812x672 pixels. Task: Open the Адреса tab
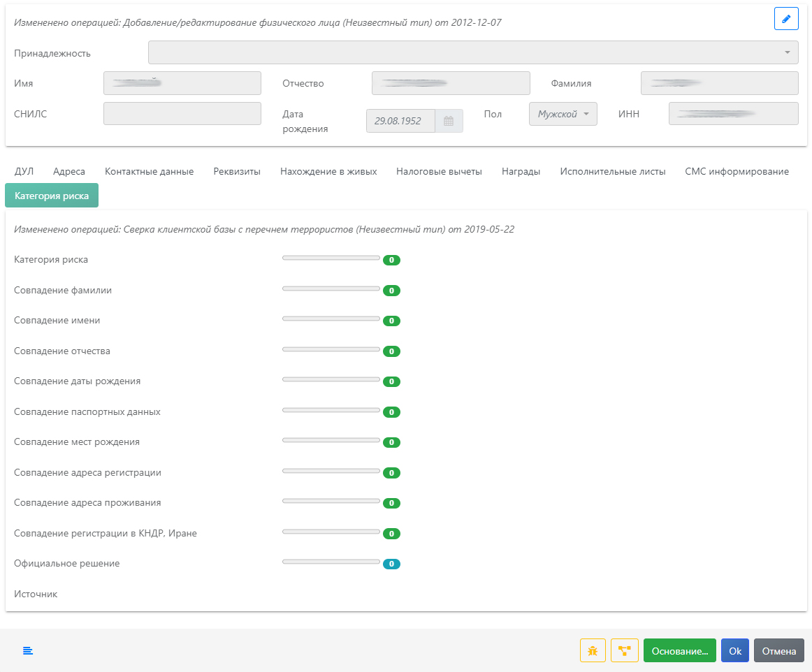point(69,172)
